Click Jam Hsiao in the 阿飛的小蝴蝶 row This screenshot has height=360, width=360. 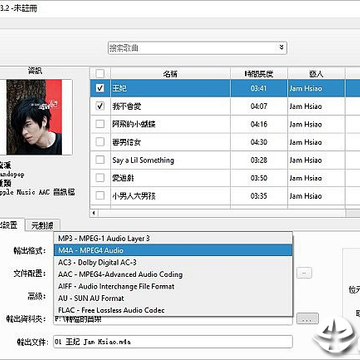tap(306, 124)
